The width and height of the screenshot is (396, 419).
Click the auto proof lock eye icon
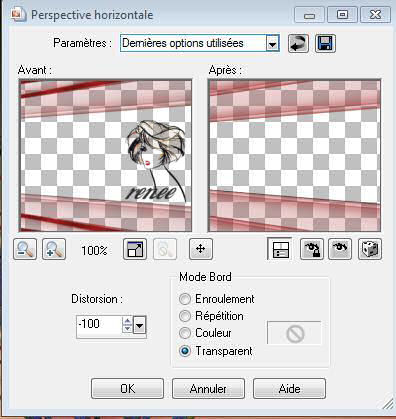tap(312, 249)
